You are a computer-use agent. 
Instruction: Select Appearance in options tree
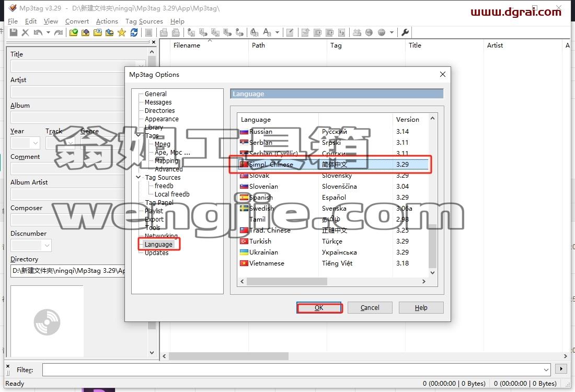(162, 119)
